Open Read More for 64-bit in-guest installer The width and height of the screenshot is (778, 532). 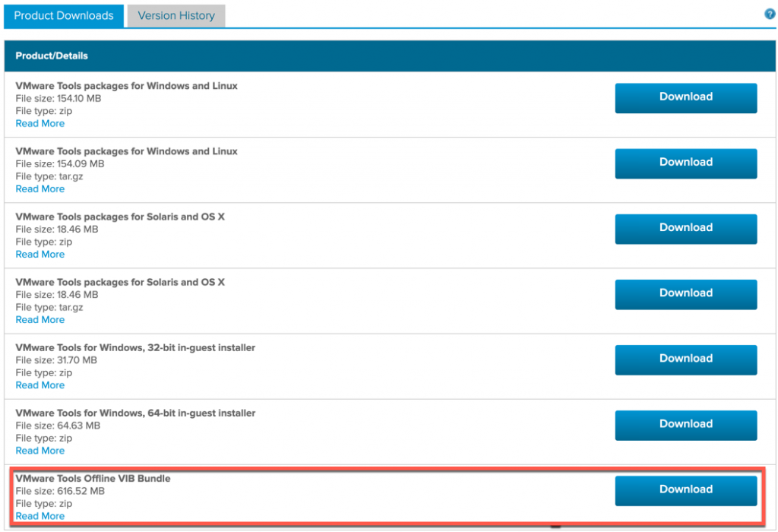point(40,451)
